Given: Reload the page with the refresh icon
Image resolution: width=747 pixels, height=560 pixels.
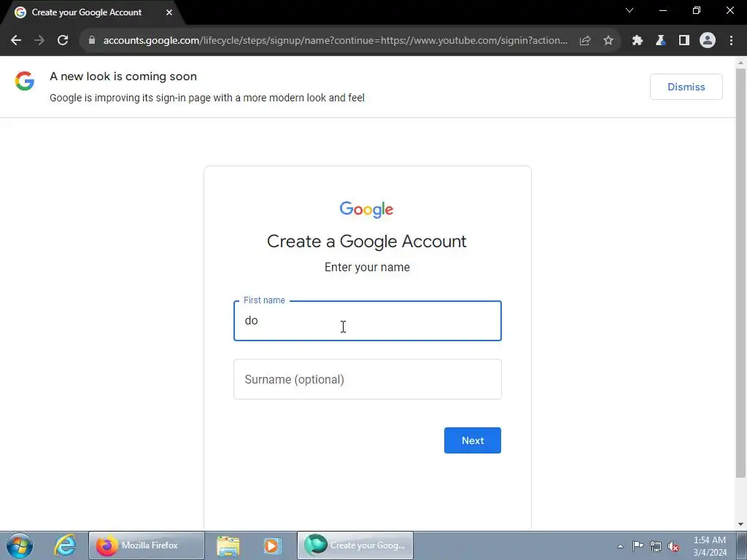Looking at the screenshot, I should (63, 41).
